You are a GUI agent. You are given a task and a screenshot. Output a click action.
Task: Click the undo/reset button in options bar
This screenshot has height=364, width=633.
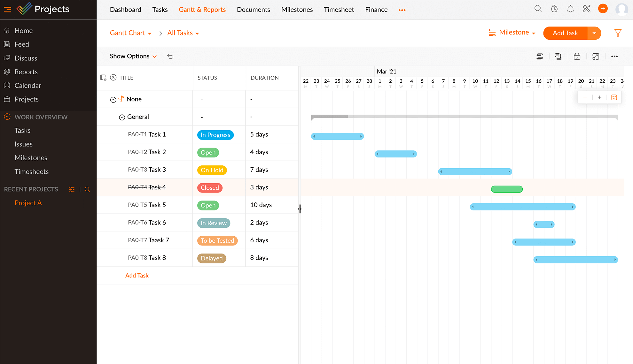coord(171,57)
